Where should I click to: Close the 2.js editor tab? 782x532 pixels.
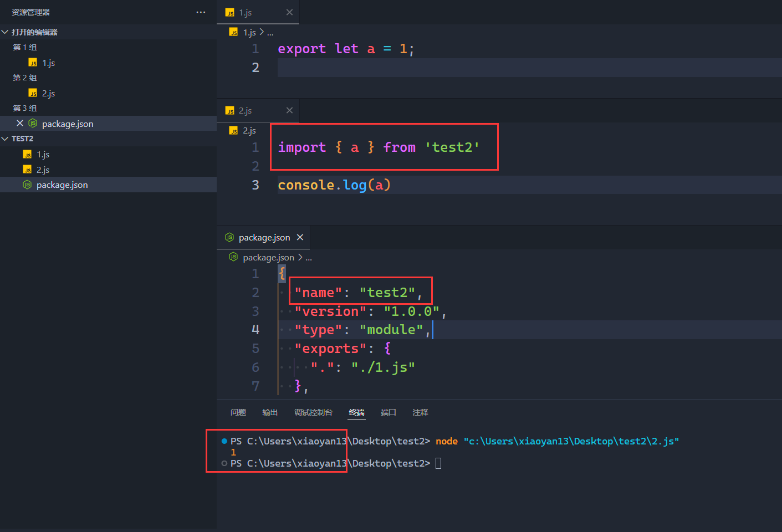click(x=289, y=110)
